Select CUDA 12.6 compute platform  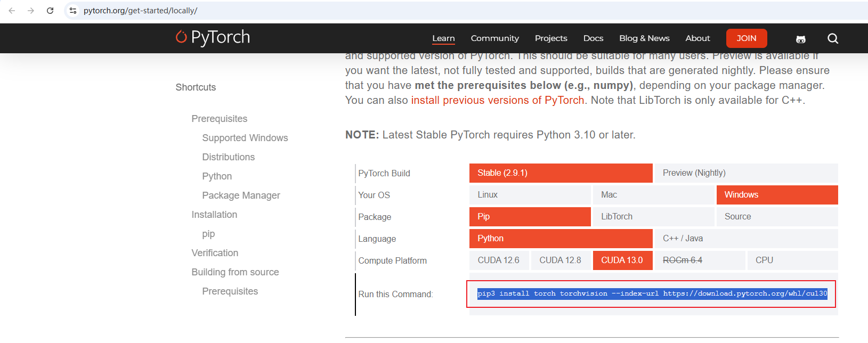point(499,260)
